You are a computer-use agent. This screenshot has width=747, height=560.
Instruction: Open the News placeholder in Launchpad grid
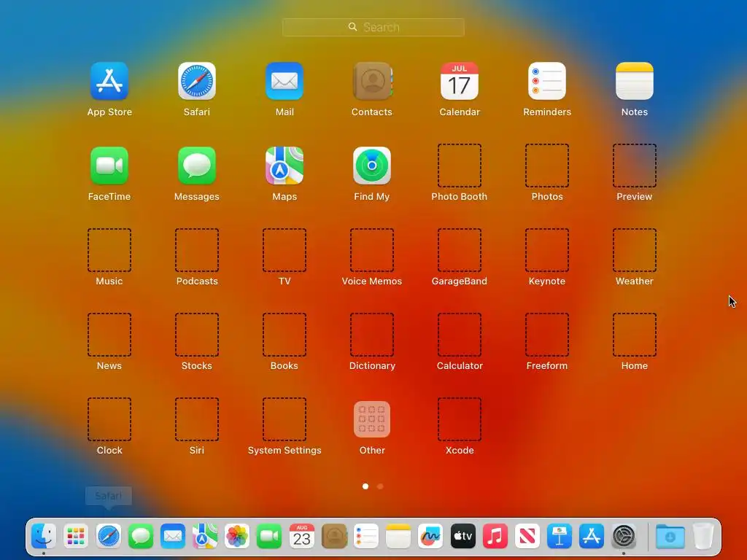[109, 335]
